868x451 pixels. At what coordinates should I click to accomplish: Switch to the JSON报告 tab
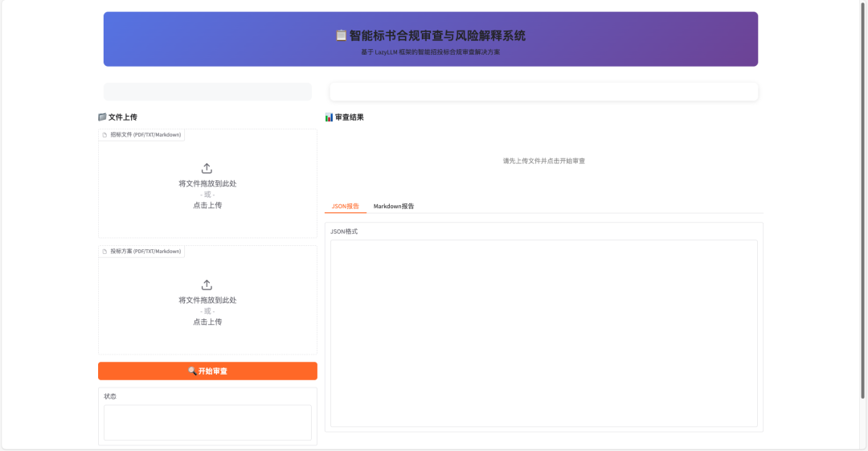[x=346, y=206]
